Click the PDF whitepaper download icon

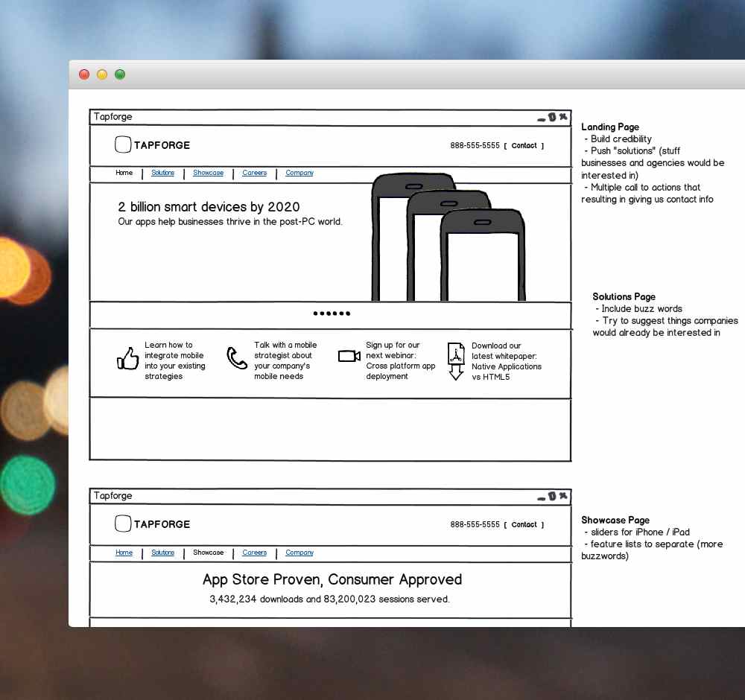456,360
